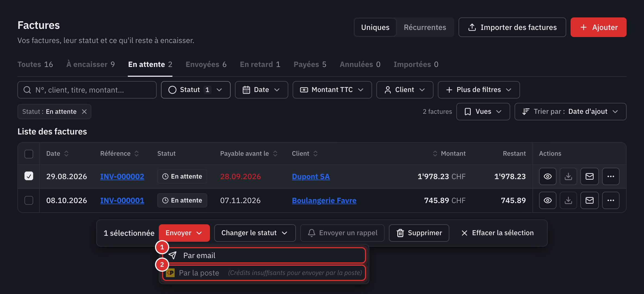Open the Vues saved views dropdown
This screenshot has width=644, height=294.
click(x=483, y=112)
